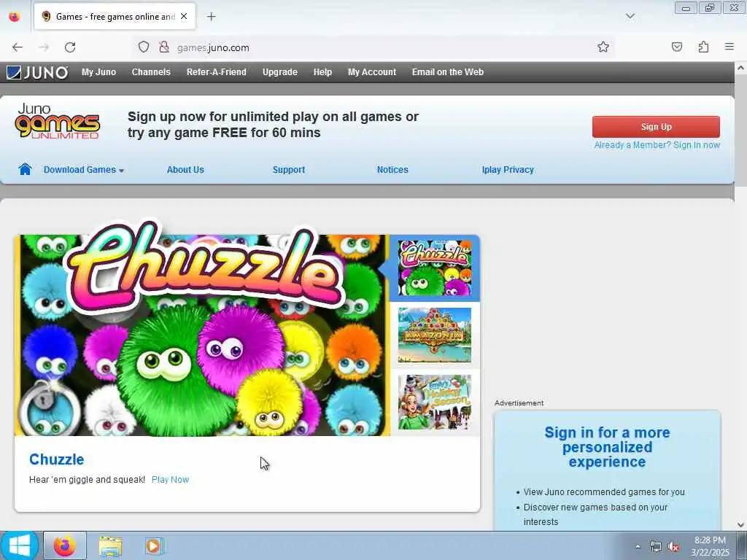The image size is (747, 560).
Task: Open the Save to Pocket icon
Action: [676, 47]
